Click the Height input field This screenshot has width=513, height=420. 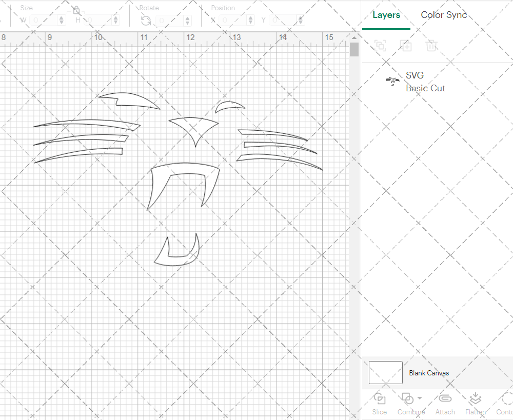97,21
